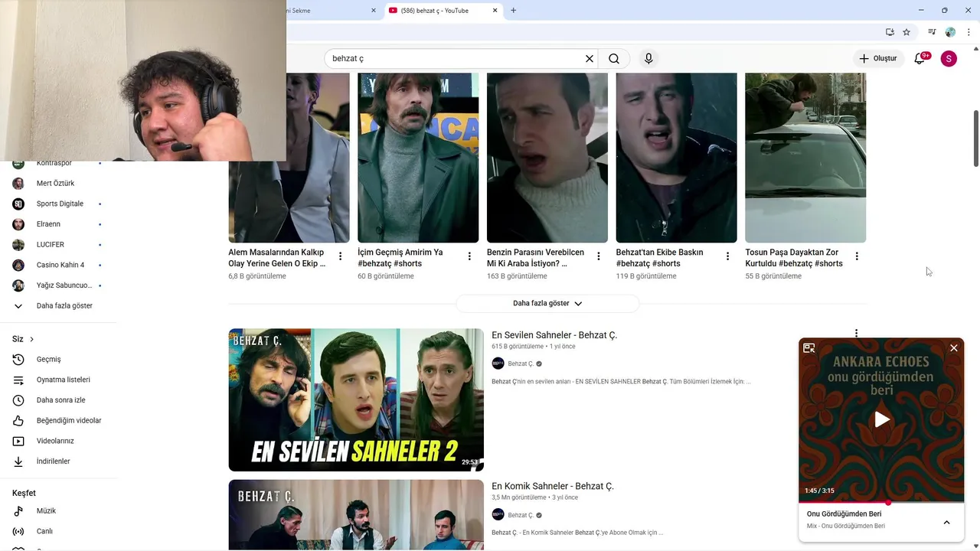
Task: Click the page vertical scrollbar
Action: [x=975, y=138]
